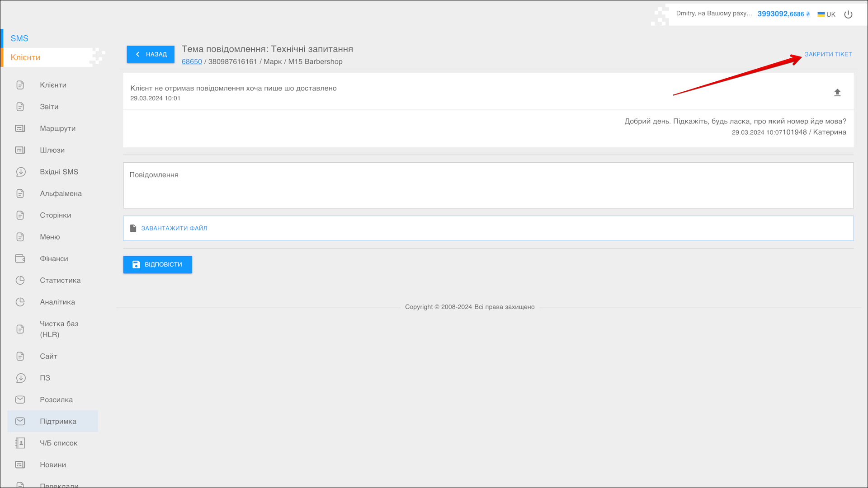Focus the Повідомлення message text field

(488, 185)
